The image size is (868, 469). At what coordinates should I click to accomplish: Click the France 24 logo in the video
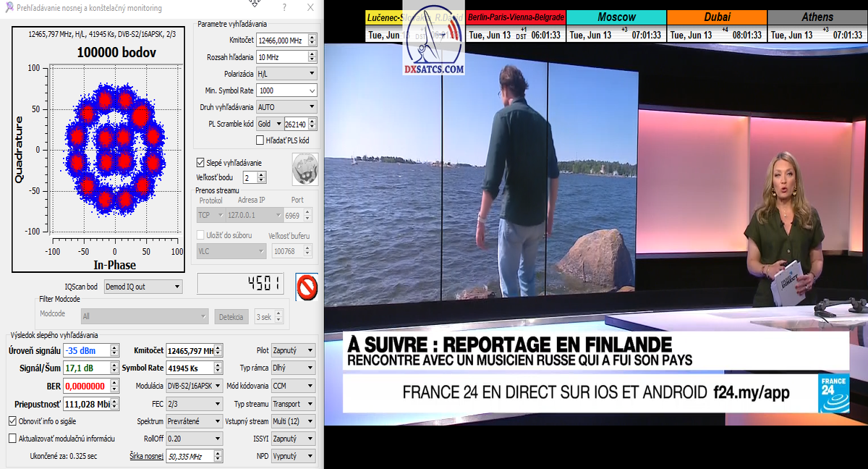pyautogui.click(x=833, y=394)
